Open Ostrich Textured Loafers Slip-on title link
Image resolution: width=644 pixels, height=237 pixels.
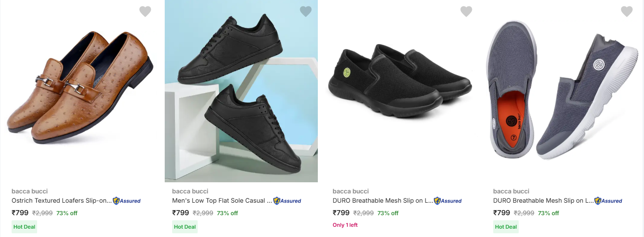pyautogui.click(x=62, y=201)
